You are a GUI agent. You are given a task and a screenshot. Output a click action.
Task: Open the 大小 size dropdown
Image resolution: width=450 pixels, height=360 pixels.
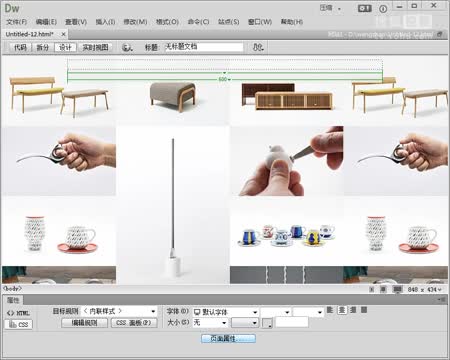pyautogui.click(x=210, y=322)
